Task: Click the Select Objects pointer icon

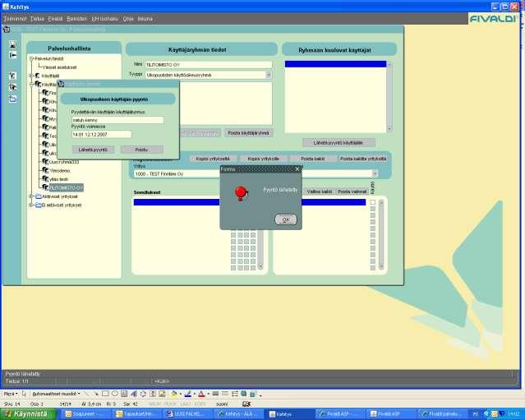Action: 24,394
